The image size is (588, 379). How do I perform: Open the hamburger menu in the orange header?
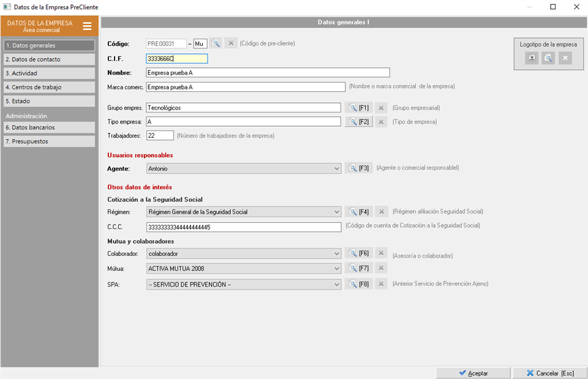(87, 26)
